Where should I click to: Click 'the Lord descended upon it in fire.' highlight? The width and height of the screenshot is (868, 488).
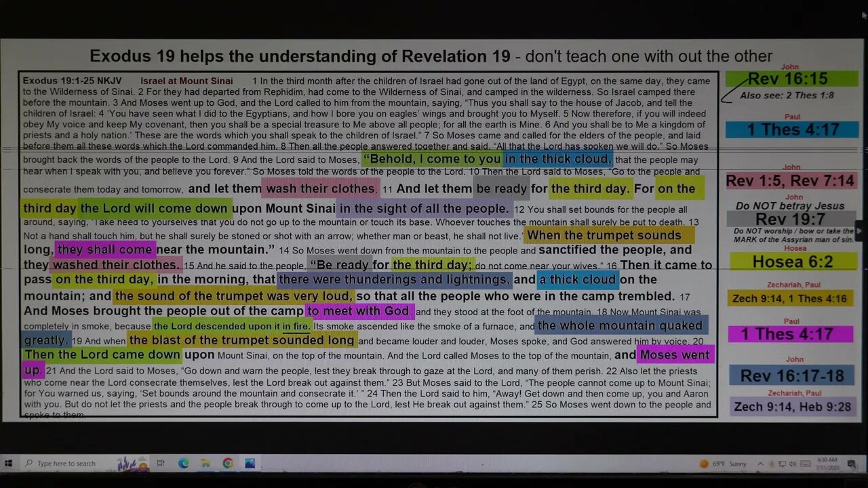tap(231, 326)
